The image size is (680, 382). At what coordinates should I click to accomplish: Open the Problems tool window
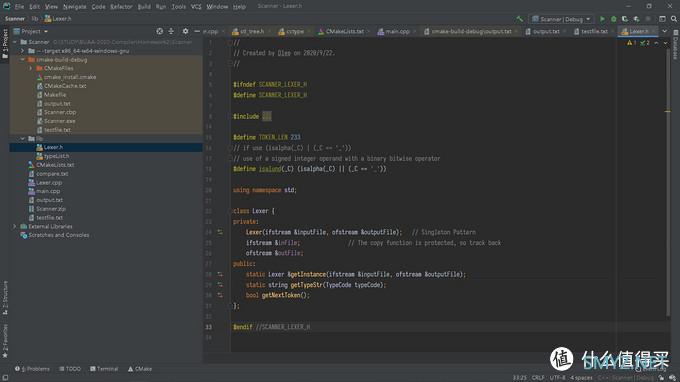tap(33, 369)
